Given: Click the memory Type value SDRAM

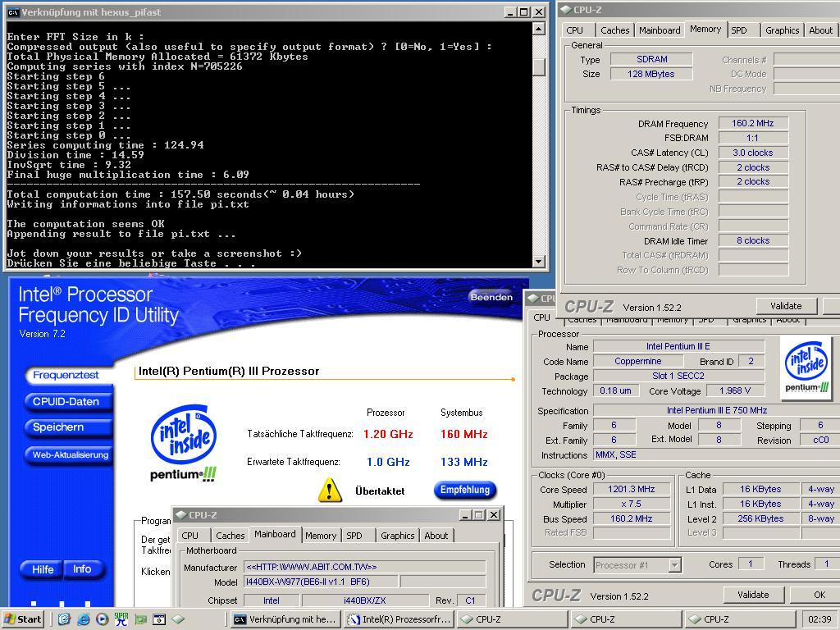Looking at the screenshot, I should pyautogui.click(x=651, y=59).
